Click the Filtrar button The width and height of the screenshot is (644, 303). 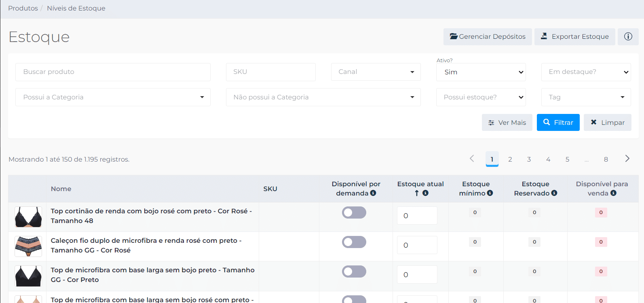[558, 122]
